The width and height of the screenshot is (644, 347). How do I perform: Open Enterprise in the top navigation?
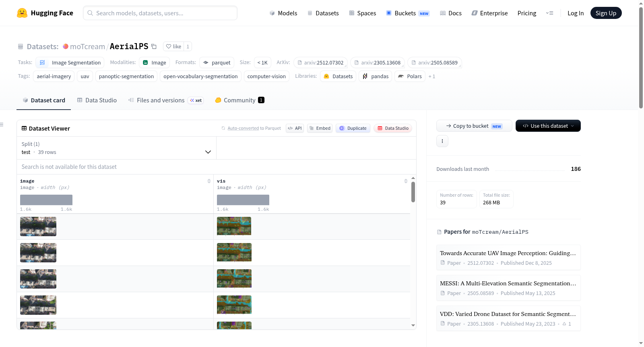[x=489, y=13]
